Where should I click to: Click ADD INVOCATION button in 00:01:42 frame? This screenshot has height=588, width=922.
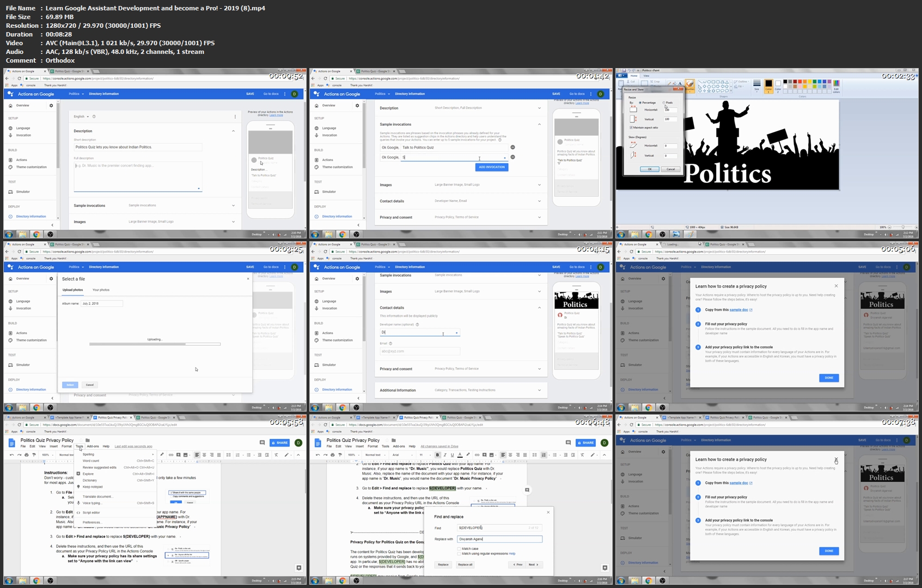click(x=492, y=167)
